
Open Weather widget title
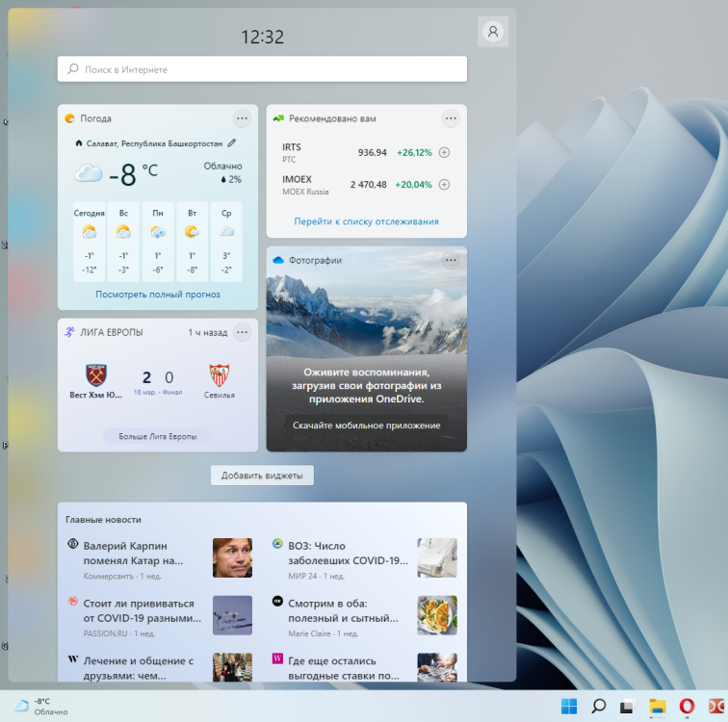(x=95, y=118)
